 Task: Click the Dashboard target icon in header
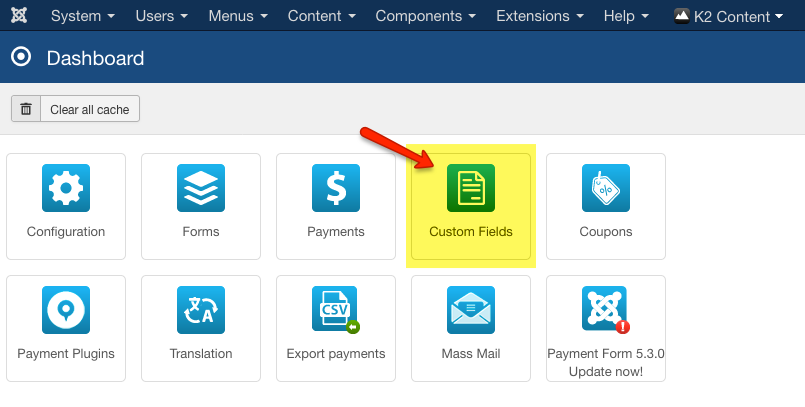pos(21,56)
